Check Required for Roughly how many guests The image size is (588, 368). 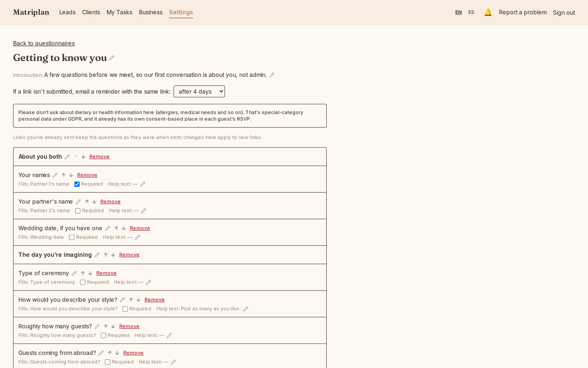pyautogui.click(x=104, y=335)
